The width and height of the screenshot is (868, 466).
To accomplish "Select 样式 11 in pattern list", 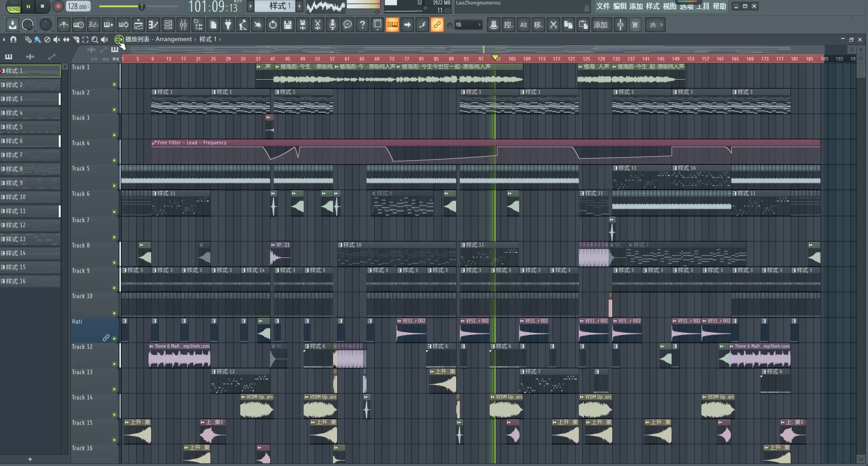I will coord(30,211).
